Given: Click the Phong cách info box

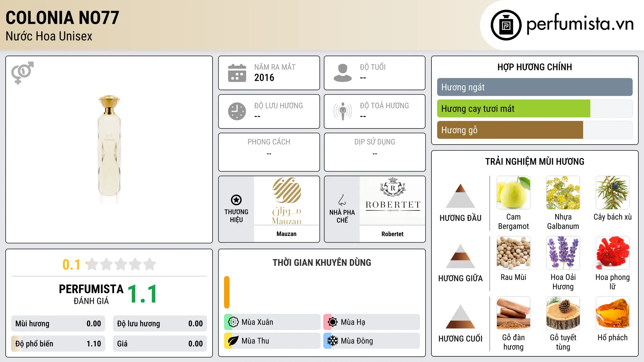Looking at the screenshot, I should [269, 152].
